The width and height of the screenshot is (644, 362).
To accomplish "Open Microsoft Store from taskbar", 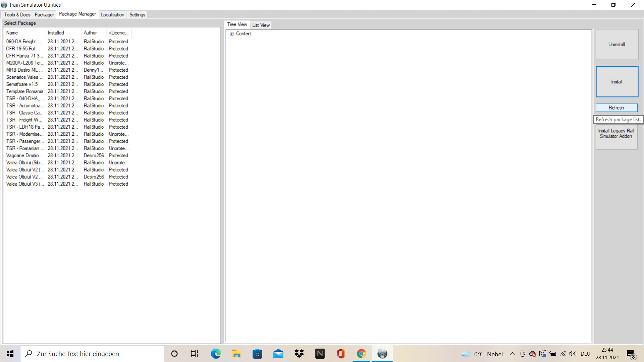I will click(257, 354).
